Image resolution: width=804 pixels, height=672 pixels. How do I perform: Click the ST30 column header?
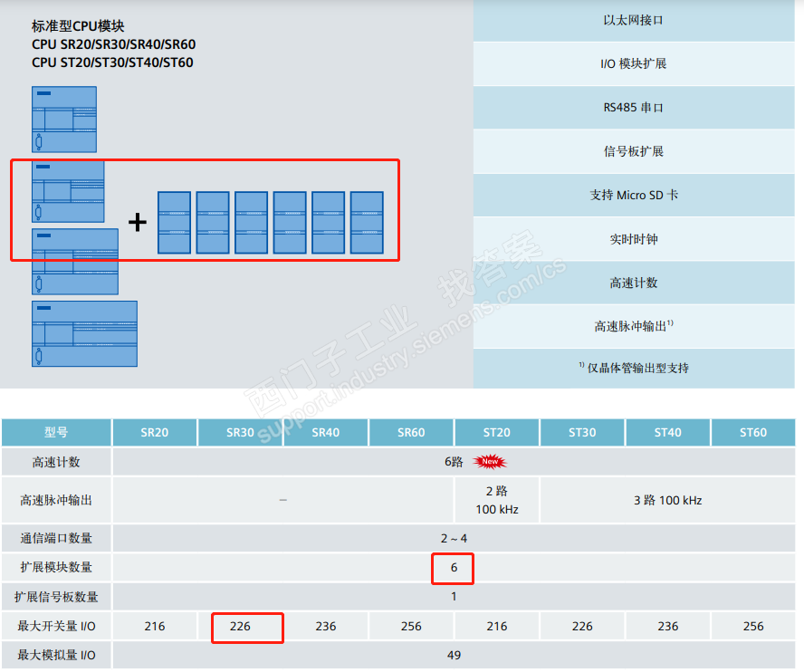tap(582, 432)
